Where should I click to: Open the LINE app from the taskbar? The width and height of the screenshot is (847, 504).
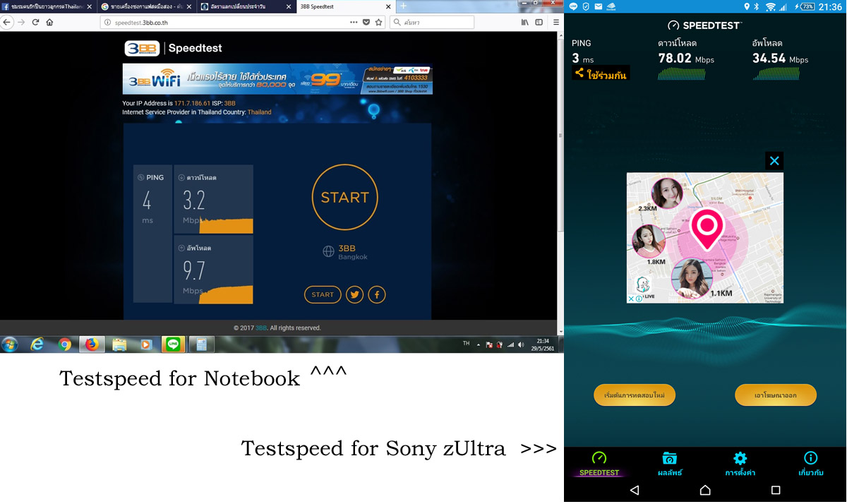(x=173, y=344)
